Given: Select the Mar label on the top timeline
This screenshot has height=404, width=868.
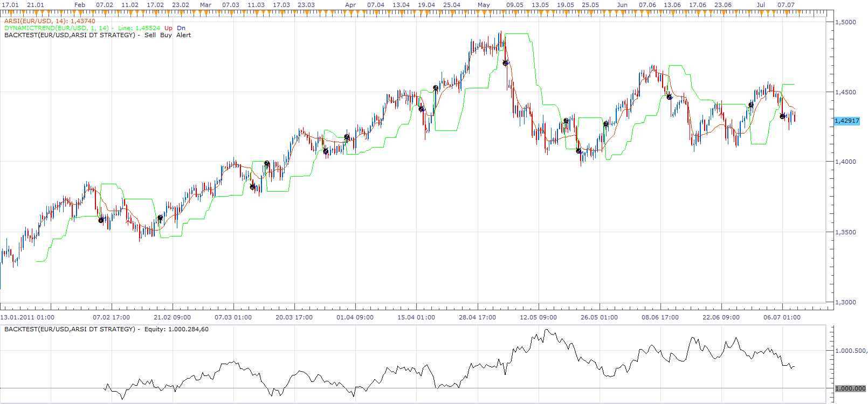Looking at the screenshot, I should [x=205, y=5].
